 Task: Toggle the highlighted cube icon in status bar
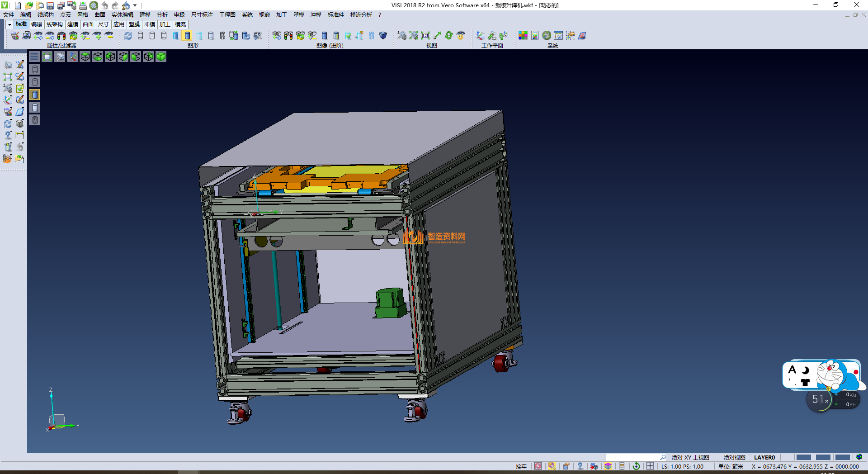(x=608, y=466)
